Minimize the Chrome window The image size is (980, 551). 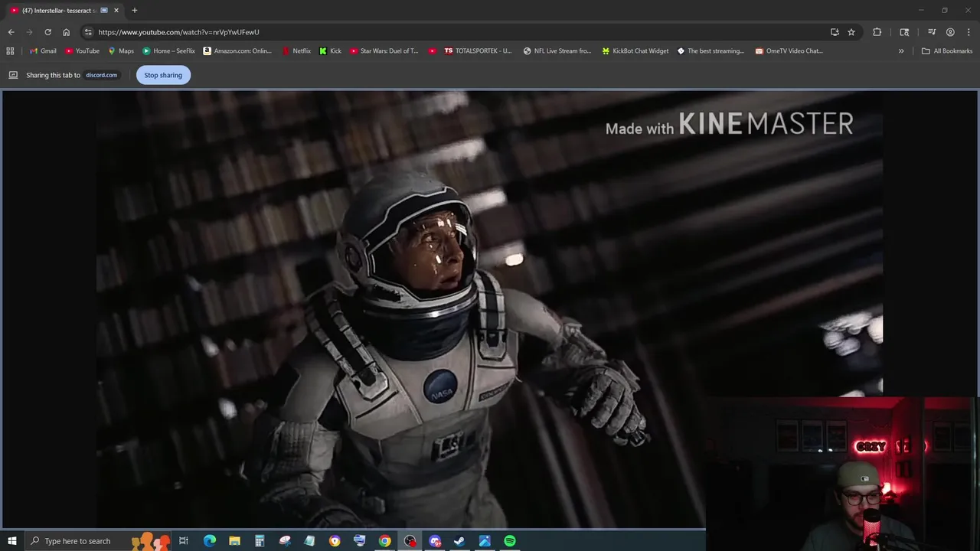coord(921,10)
